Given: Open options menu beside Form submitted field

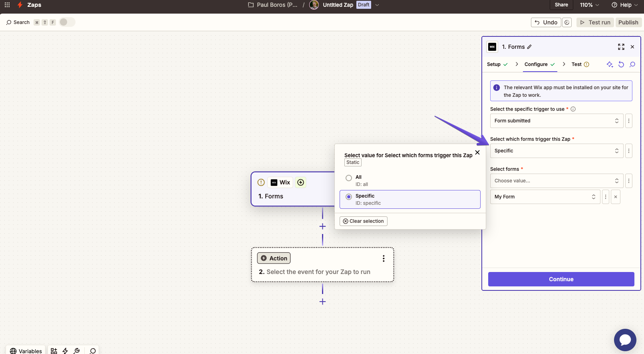Looking at the screenshot, I should click(629, 121).
